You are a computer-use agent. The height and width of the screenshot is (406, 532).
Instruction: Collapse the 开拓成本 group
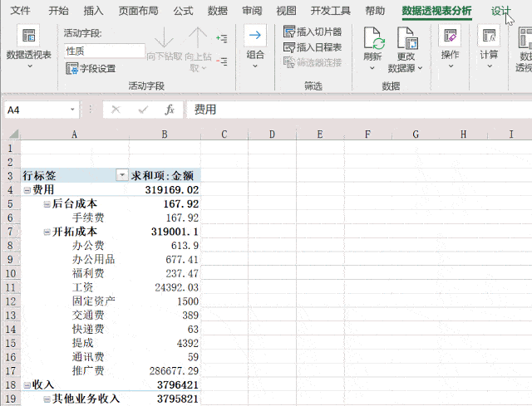point(47,232)
